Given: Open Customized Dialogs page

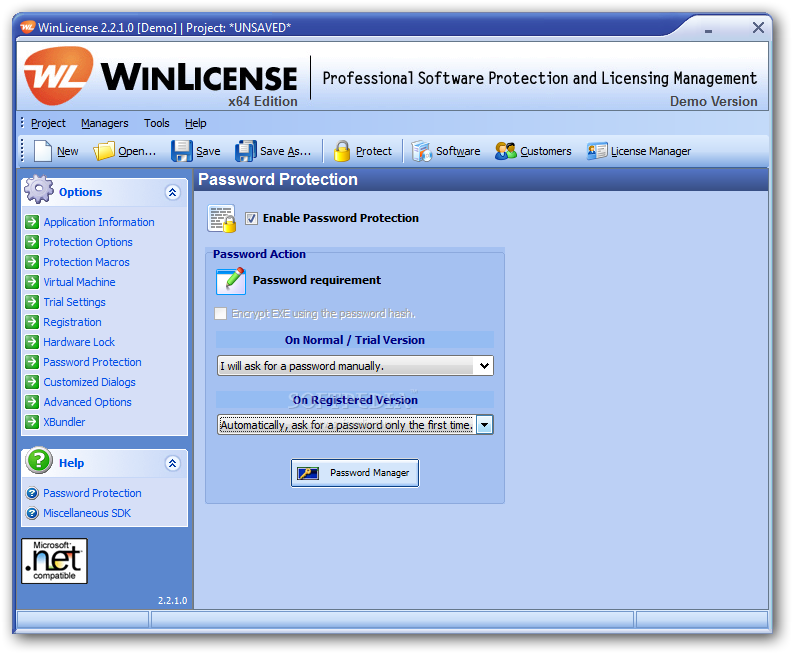Looking at the screenshot, I should pyautogui.click(x=89, y=381).
